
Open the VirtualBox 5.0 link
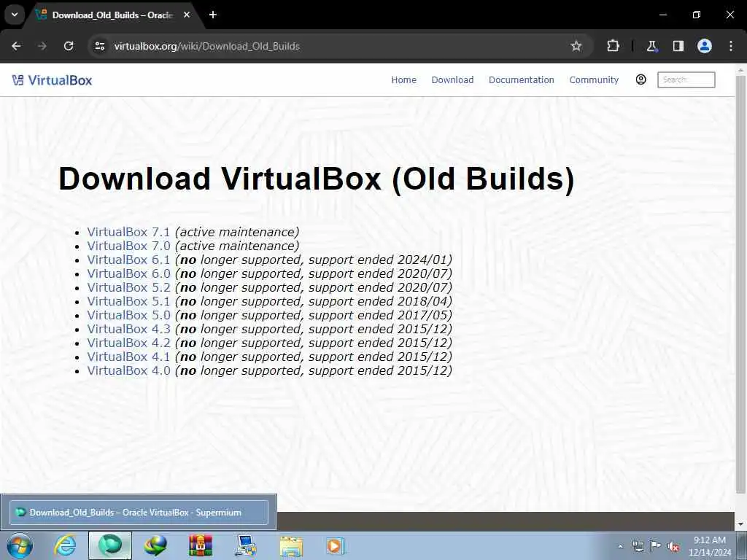pyautogui.click(x=128, y=315)
